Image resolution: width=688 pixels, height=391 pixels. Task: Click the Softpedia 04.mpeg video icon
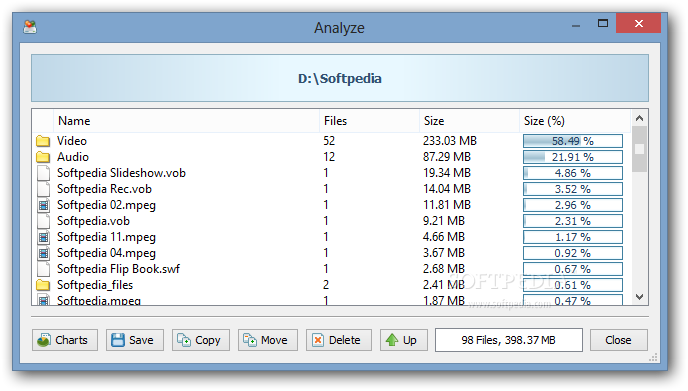point(43,253)
